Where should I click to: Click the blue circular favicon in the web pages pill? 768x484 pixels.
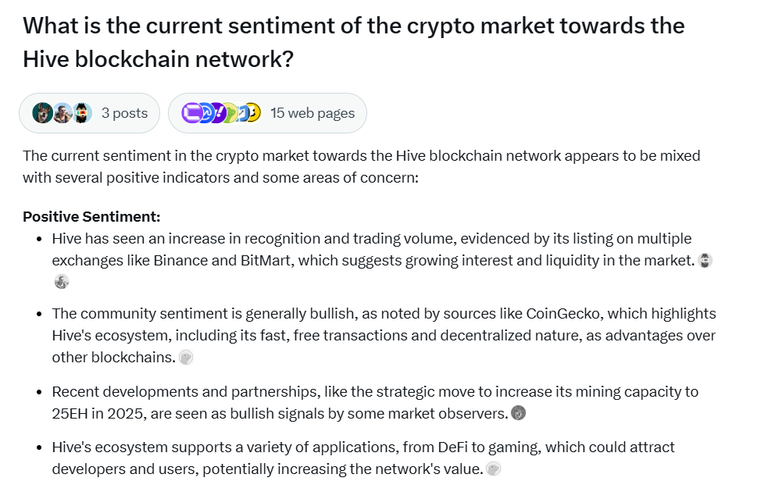tap(206, 113)
